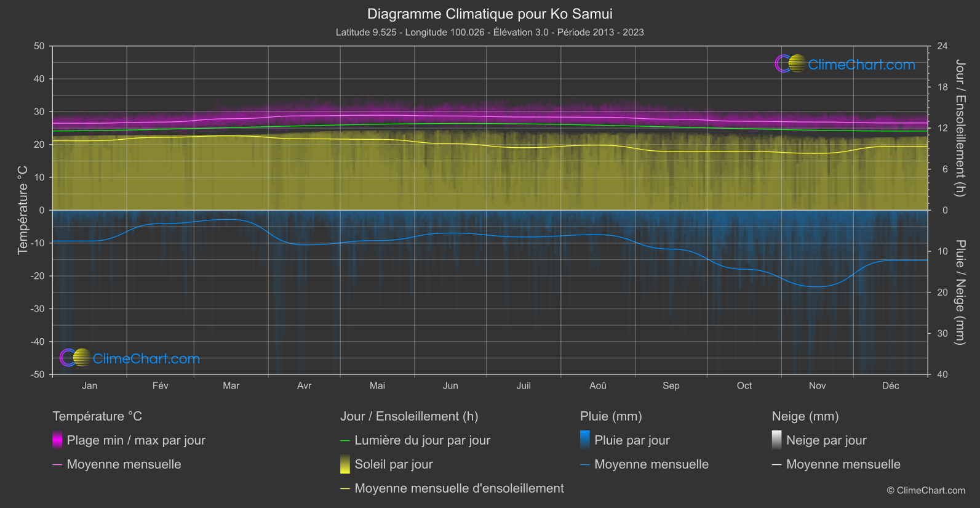The height and width of the screenshot is (508, 980).
Task: Click the magenta Moyenne mensuelle line marker
Action: point(57,464)
